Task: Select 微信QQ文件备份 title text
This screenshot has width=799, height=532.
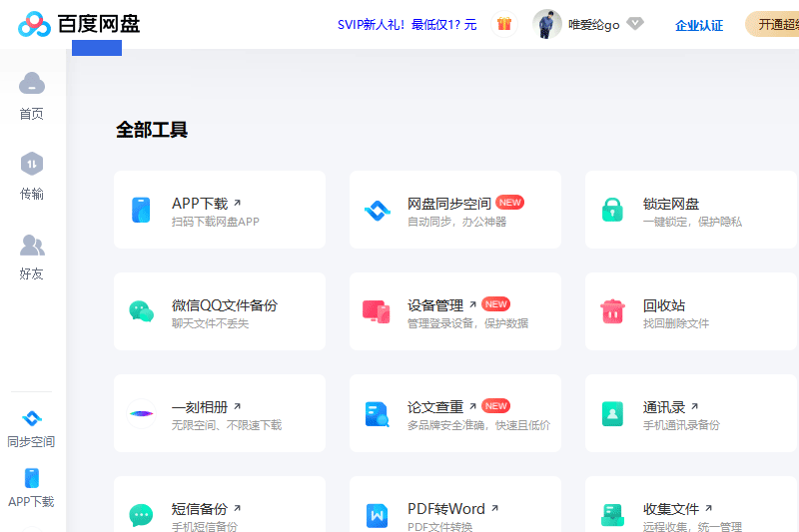Action: point(225,305)
